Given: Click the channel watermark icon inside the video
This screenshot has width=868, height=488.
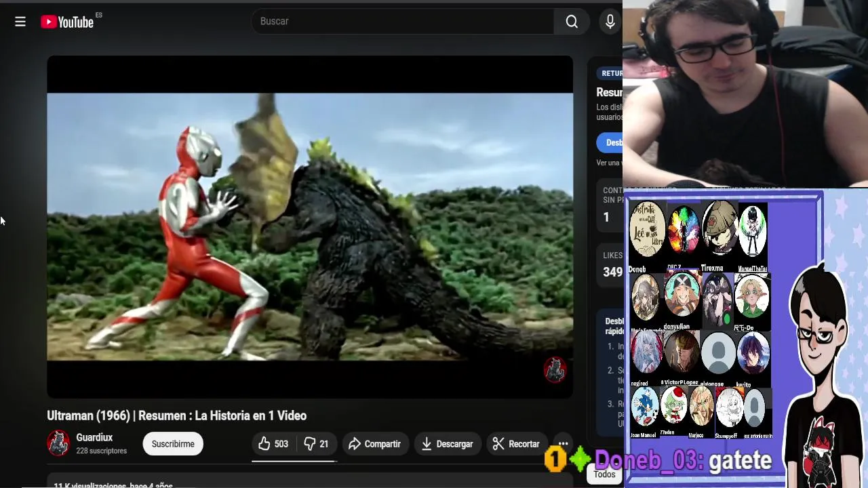Looking at the screenshot, I should tap(555, 370).
